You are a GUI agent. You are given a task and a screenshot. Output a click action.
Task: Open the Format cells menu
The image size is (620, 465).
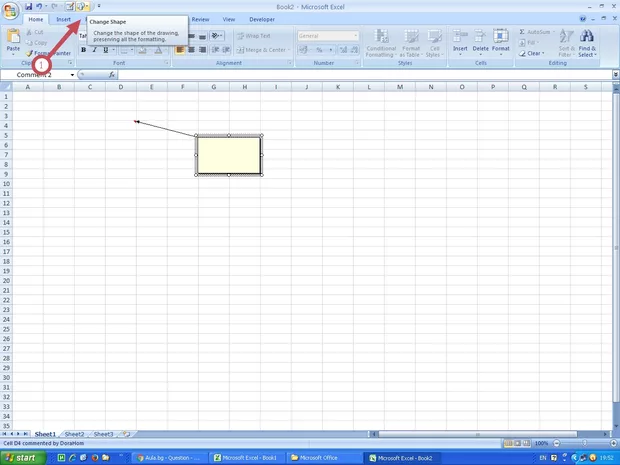501,42
